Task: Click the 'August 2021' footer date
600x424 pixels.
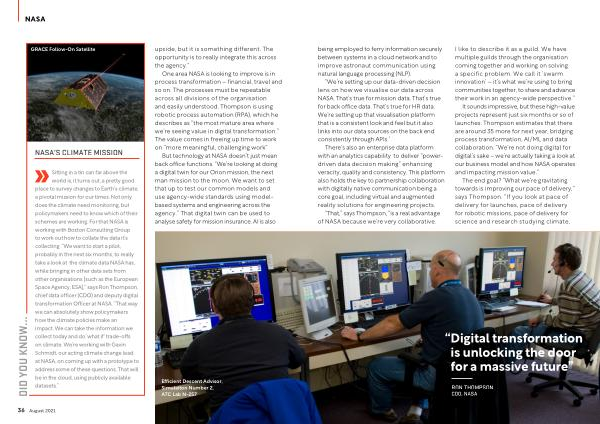Action: (x=42, y=411)
